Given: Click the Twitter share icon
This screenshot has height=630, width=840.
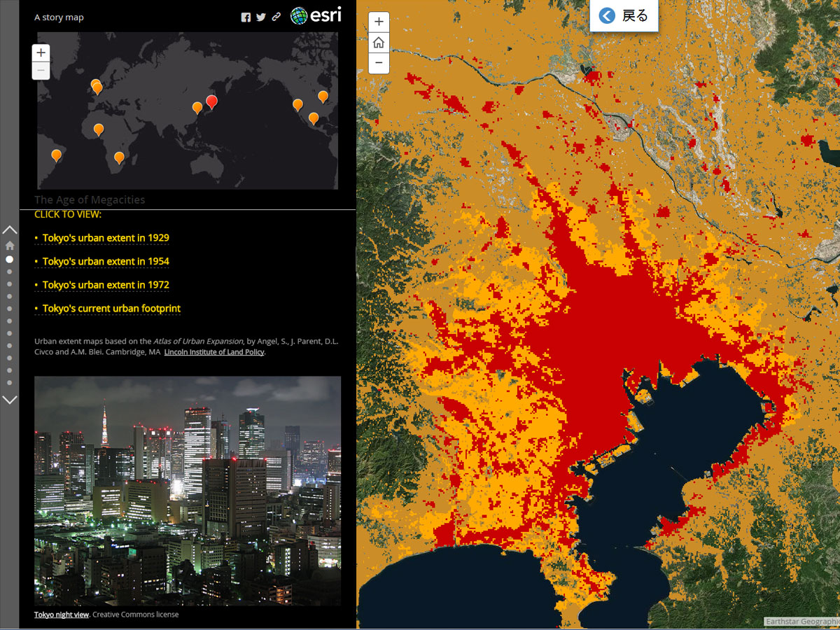Looking at the screenshot, I should coord(261,17).
